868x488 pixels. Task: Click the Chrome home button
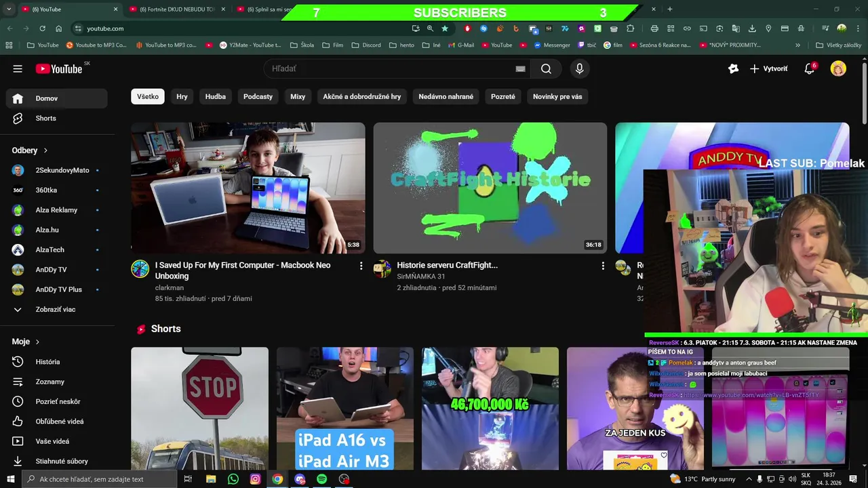point(59,28)
